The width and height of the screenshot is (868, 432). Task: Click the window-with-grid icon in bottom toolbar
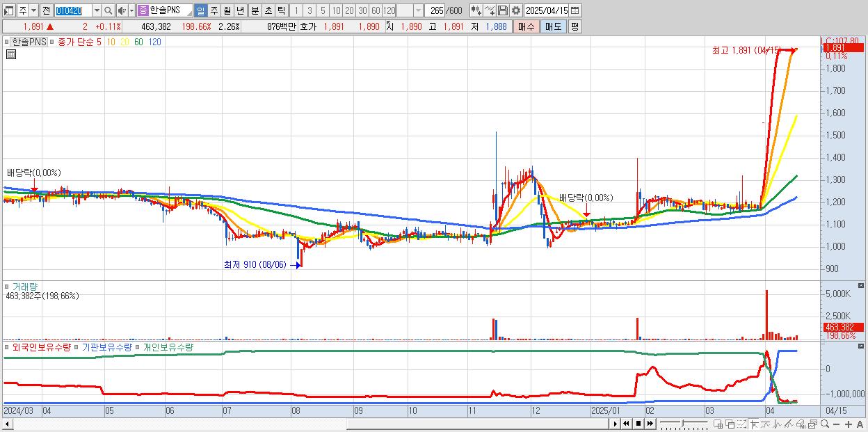[x=718, y=424]
